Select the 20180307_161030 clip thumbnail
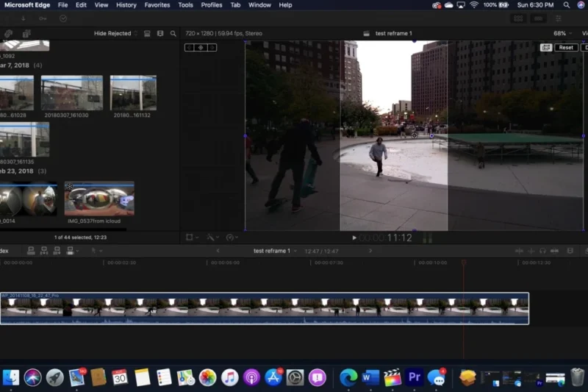 71,94
